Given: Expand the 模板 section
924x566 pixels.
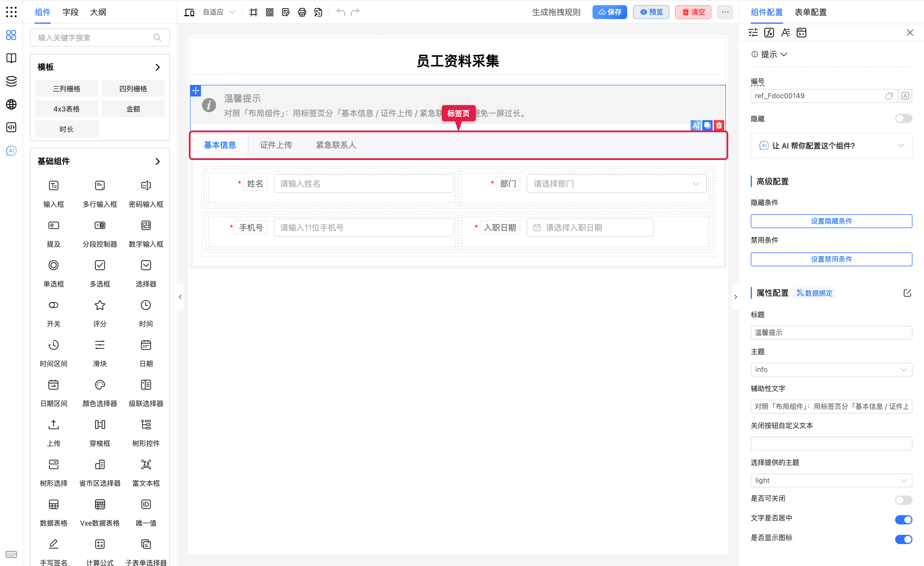Looking at the screenshot, I should [157, 67].
